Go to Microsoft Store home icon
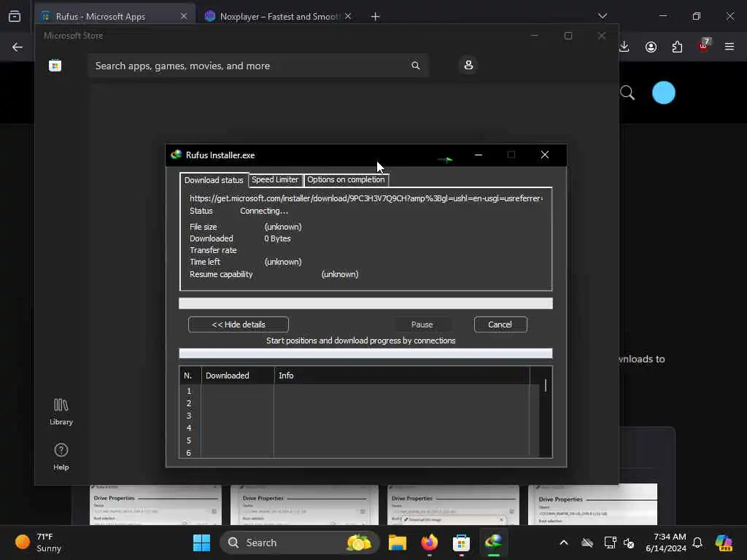747x560 pixels. (x=55, y=66)
